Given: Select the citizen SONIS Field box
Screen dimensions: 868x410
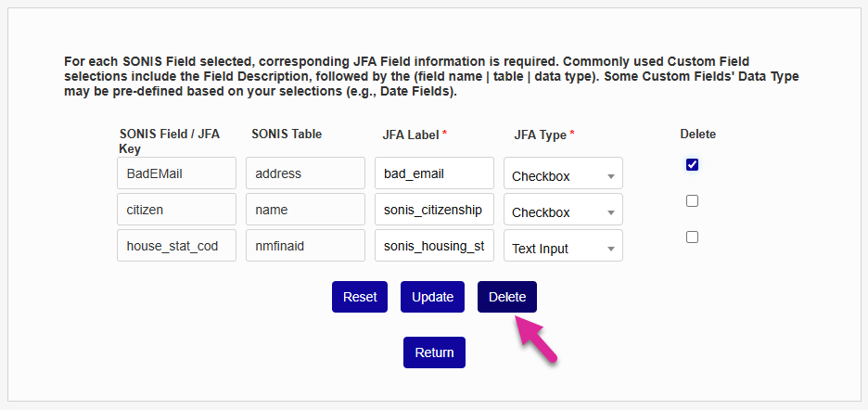Looking at the screenshot, I should click(x=177, y=210).
